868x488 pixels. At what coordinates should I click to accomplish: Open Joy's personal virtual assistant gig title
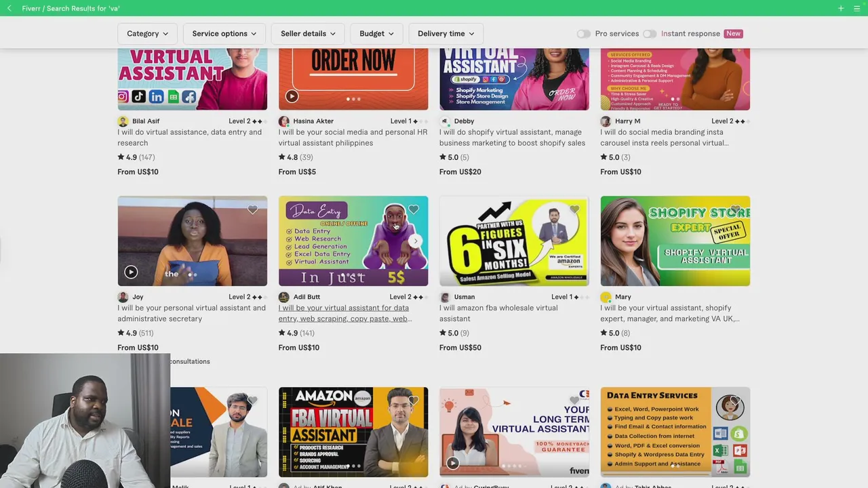click(x=191, y=313)
